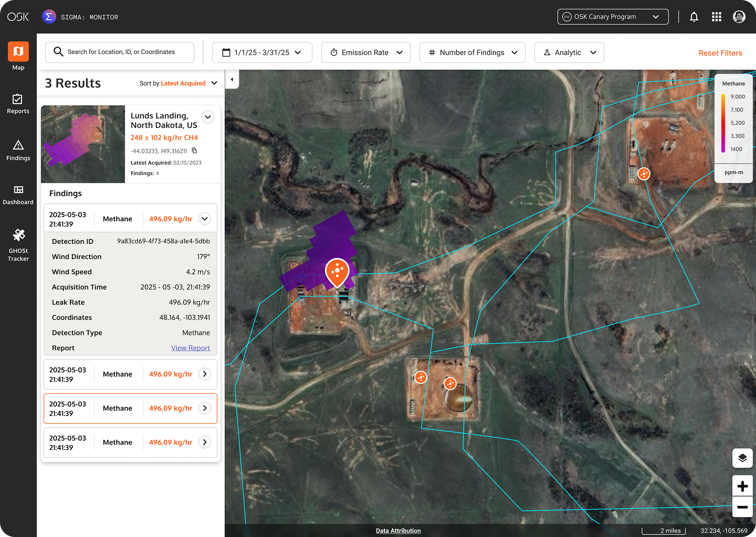Click the stopwatch icon in Emission Rate
The image size is (756, 537).
pyautogui.click(x=334, y=52)
